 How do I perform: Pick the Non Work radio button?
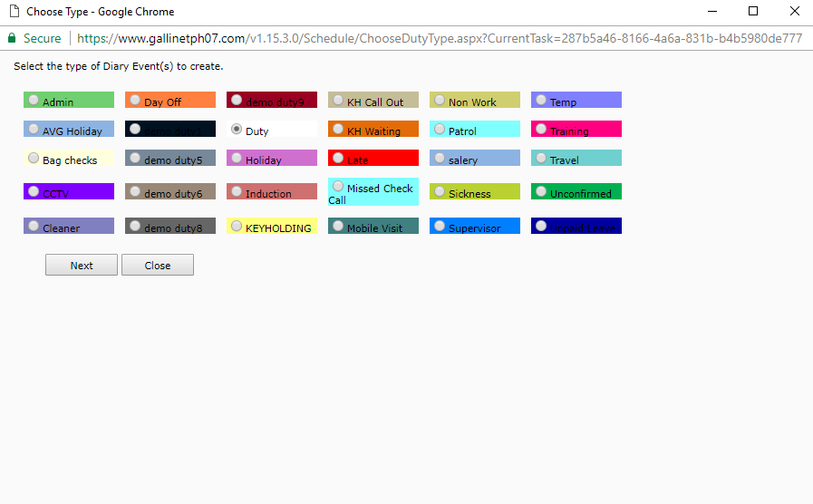tap(440, 101)
